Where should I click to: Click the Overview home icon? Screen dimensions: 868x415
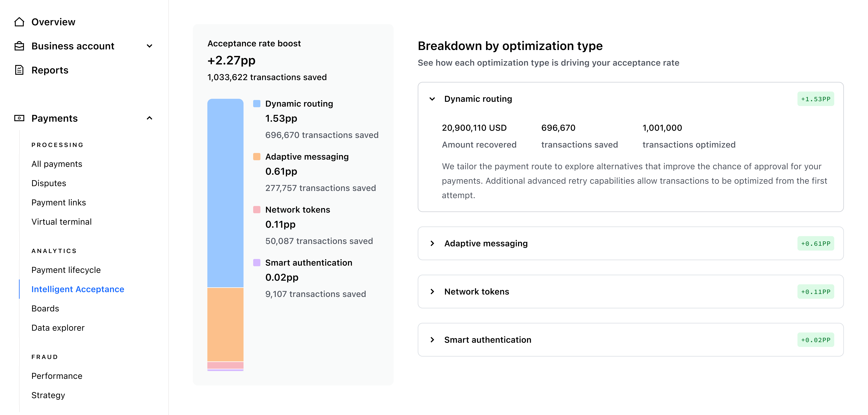pos(19,22)
